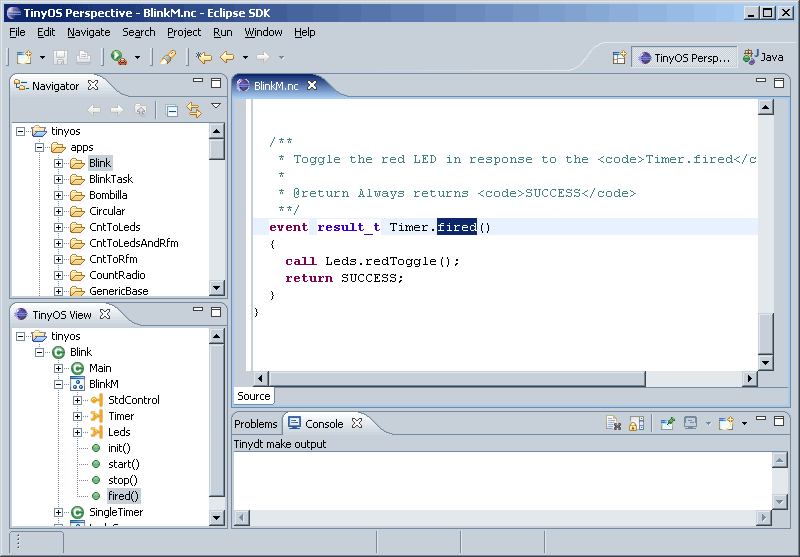
Task: Click the Search flashlight toolbar icon
Action: coord(168,58)
